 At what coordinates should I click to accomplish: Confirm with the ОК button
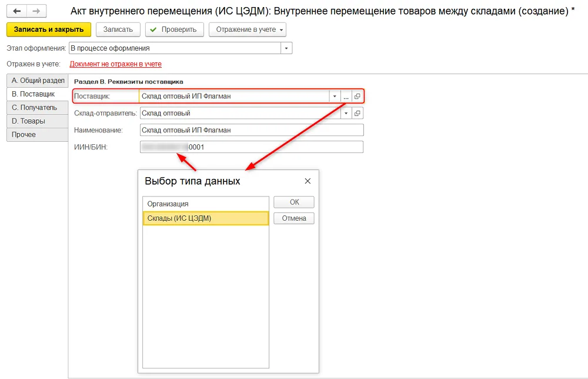[294, 202]
